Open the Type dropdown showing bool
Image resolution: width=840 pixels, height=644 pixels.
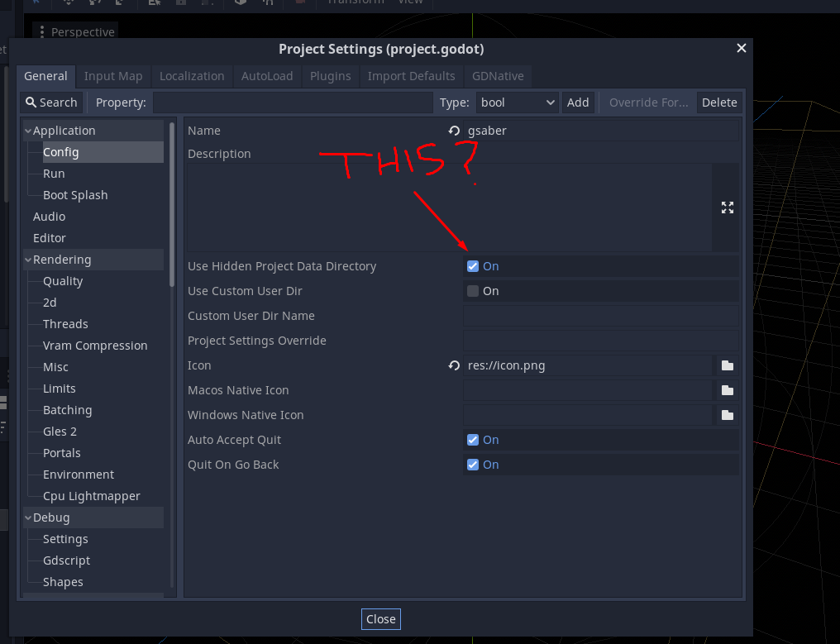pyautogui.click(x=517, y=102)
